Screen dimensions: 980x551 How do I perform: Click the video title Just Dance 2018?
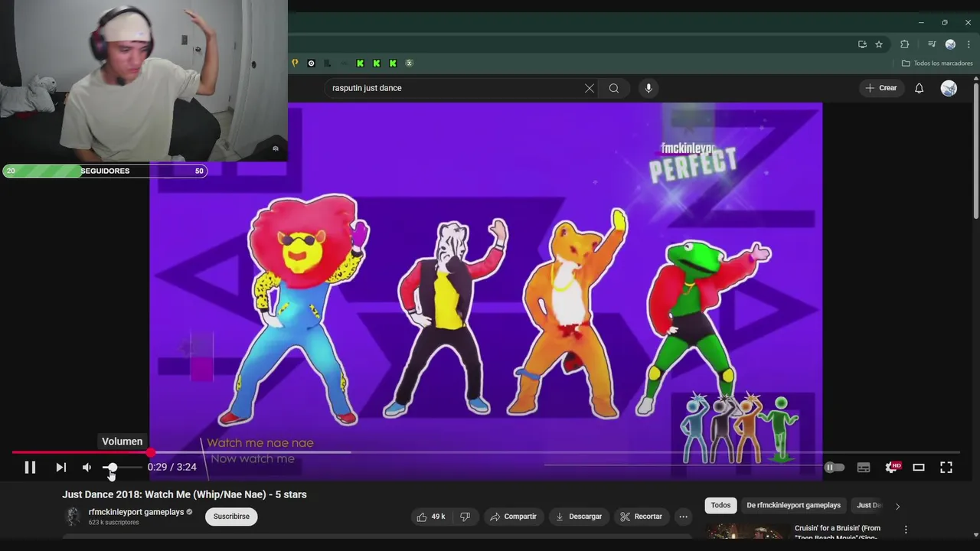click(185, 494)
